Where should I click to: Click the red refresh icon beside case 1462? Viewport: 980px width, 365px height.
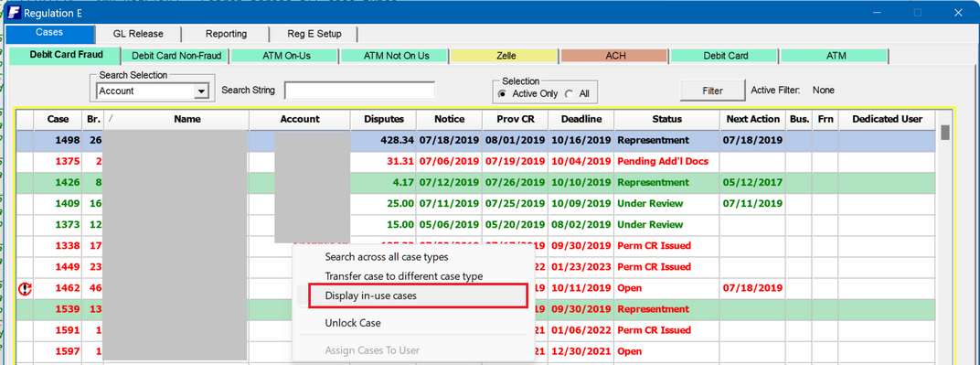[25, 288]
